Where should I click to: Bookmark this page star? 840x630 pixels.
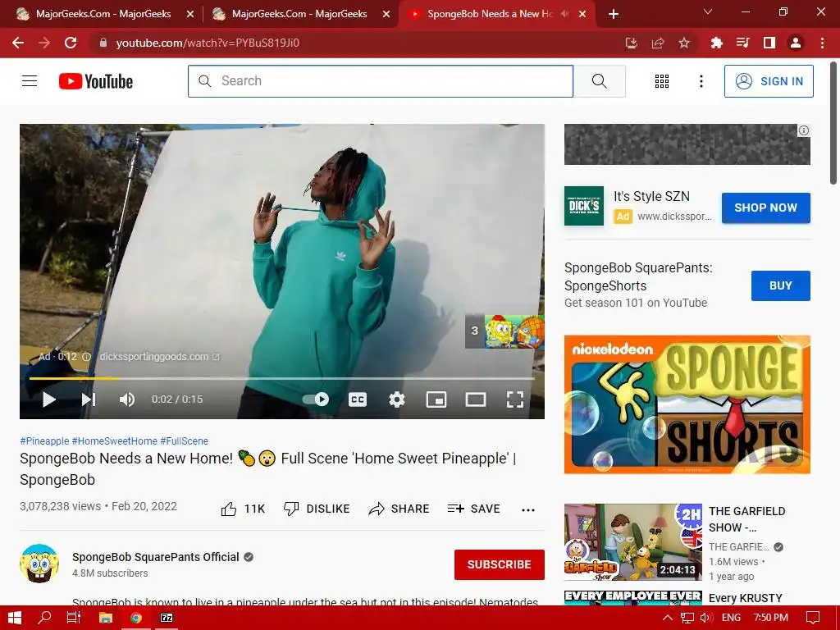tap(684, 43)
